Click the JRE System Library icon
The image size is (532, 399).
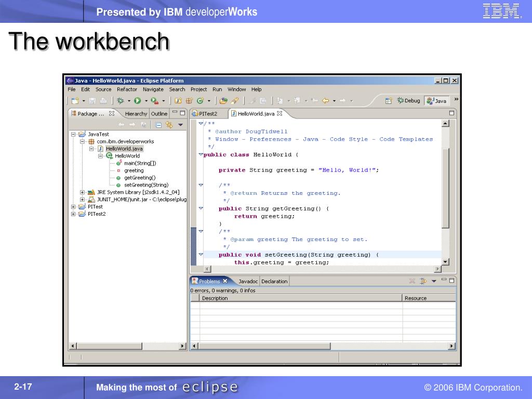91,192
